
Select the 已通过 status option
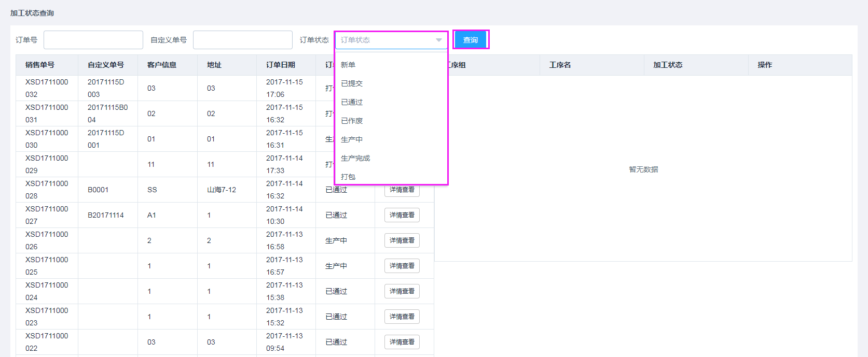coord(352,102)
